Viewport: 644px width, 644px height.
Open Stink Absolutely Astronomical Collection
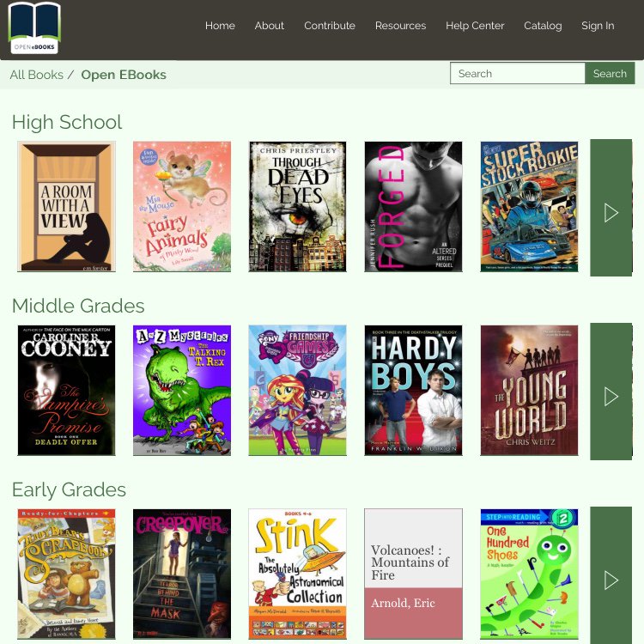[x=297, y=574]
